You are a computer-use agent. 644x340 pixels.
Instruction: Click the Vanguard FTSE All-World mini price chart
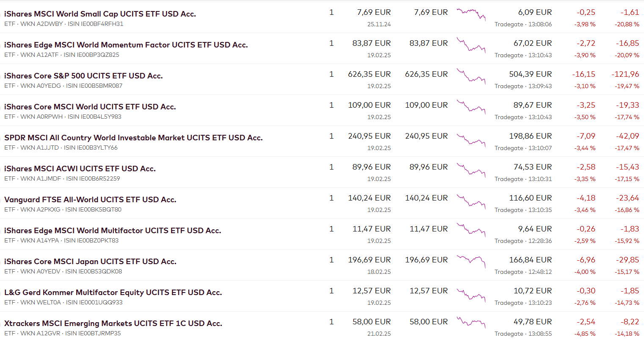tap(471, 201)
